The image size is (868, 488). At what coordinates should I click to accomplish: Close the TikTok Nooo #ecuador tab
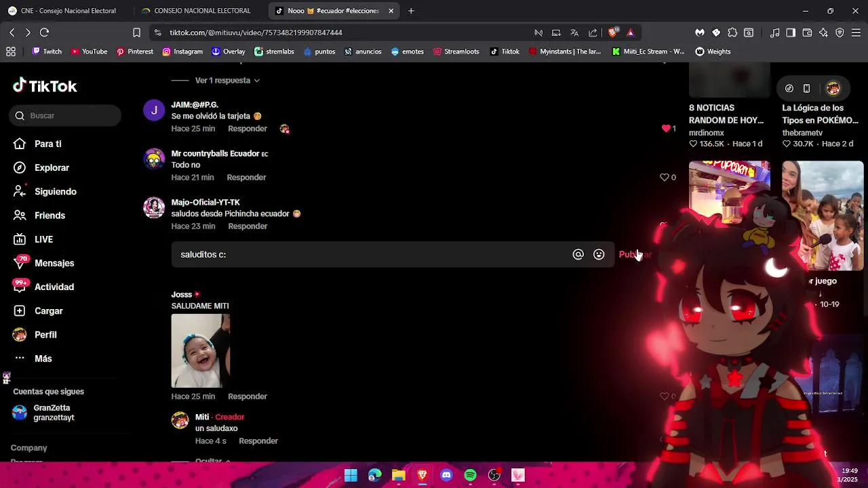[391, 11]
